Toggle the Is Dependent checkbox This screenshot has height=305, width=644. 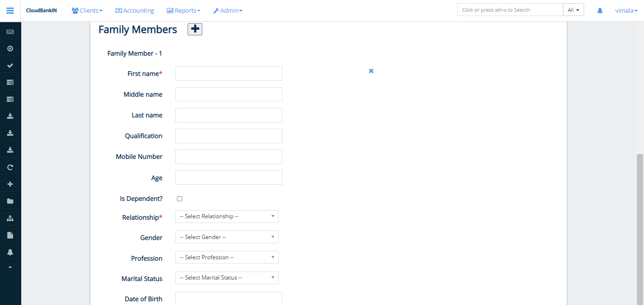pos(180,199)
